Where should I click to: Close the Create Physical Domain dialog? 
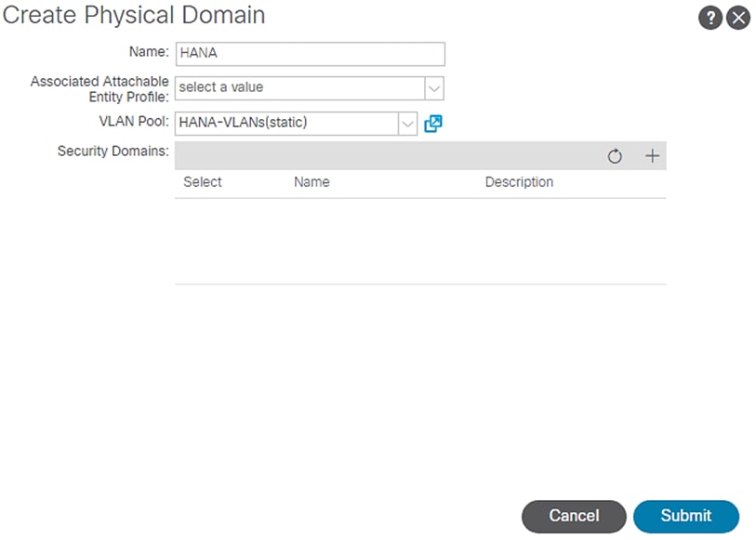point(738,18)
